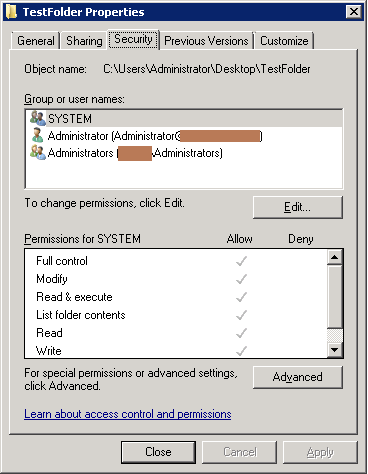Open Edit permissions dialog
The height and width of the screenshot is (474, 368).
pos(298,207)
